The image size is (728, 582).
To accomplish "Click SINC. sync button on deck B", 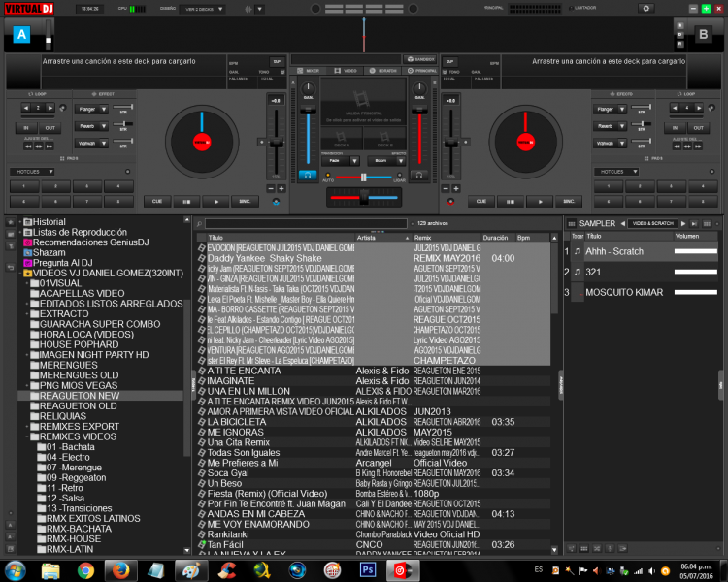I will (569, 202).
